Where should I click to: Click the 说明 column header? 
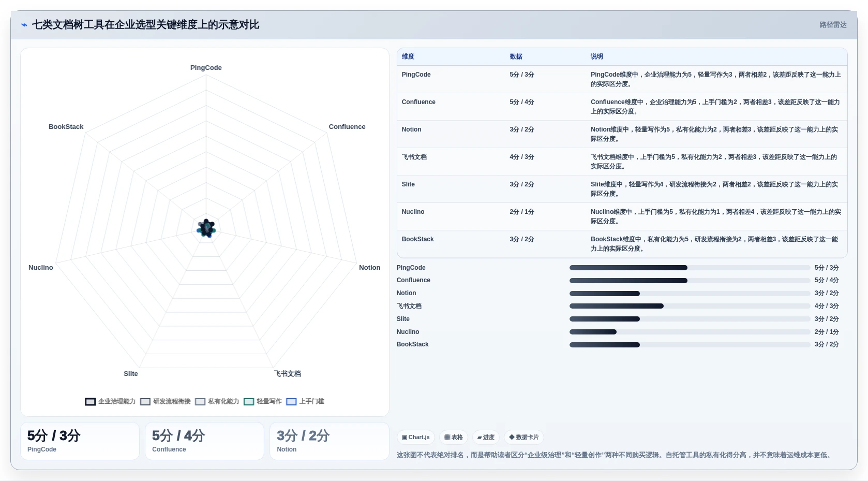pyautogui.click(x=597, y=56)
